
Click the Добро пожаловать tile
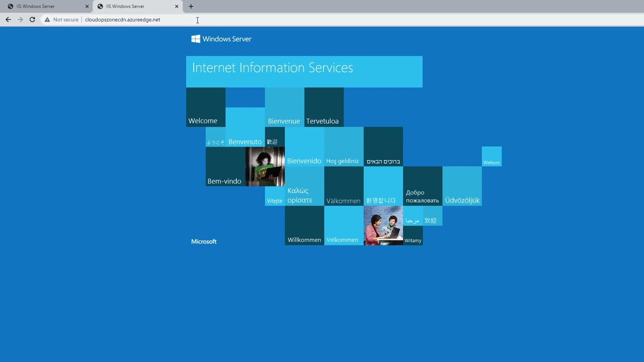pos(423,186)
